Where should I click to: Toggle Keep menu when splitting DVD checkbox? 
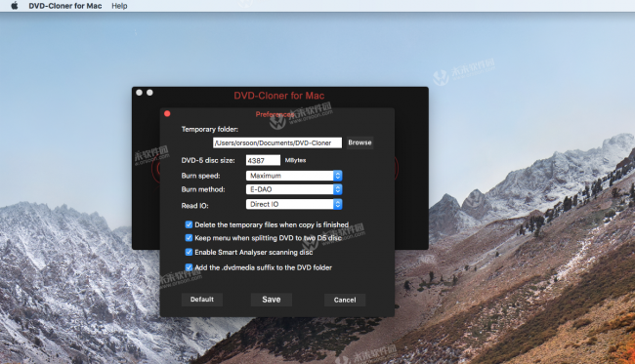[189, 238]
